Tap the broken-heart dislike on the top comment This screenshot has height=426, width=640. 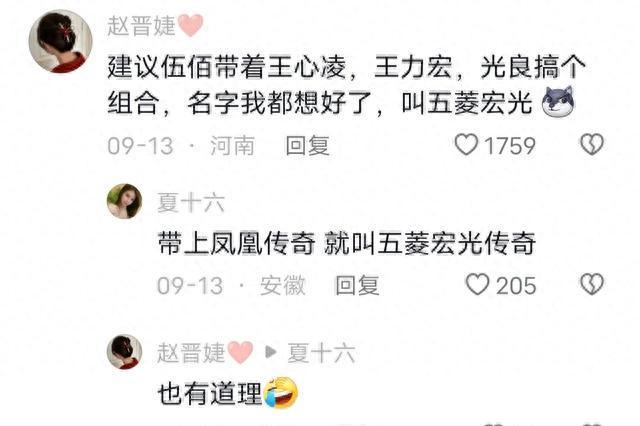tap(592, 145)
